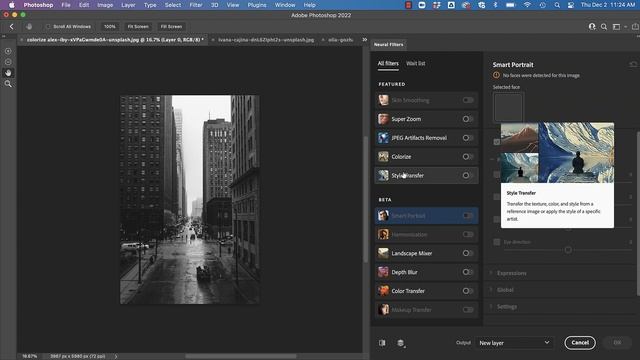Click the layer preview stack icon
This screenshot has width=640, height=360.
[x=401, y=343]
